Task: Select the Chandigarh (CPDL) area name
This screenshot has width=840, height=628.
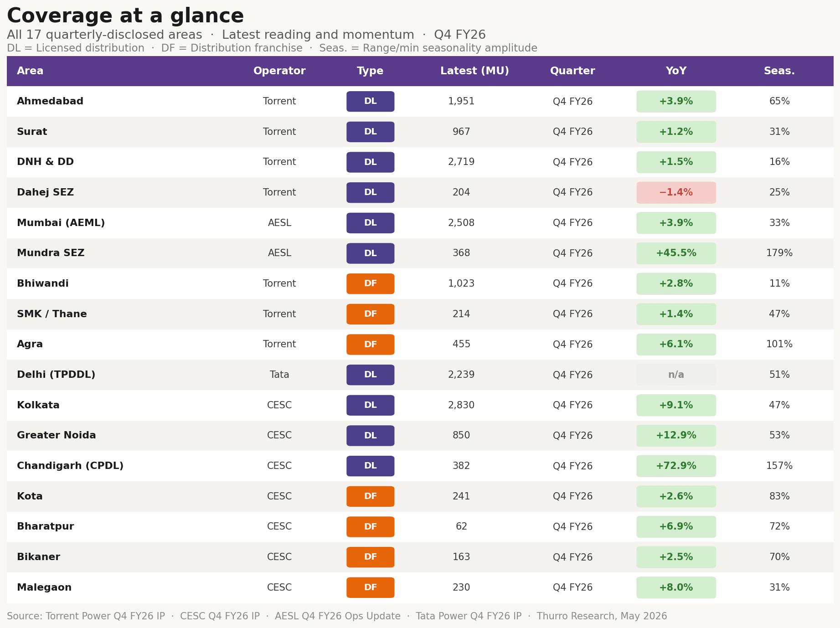Action: [x=70, y=466]
